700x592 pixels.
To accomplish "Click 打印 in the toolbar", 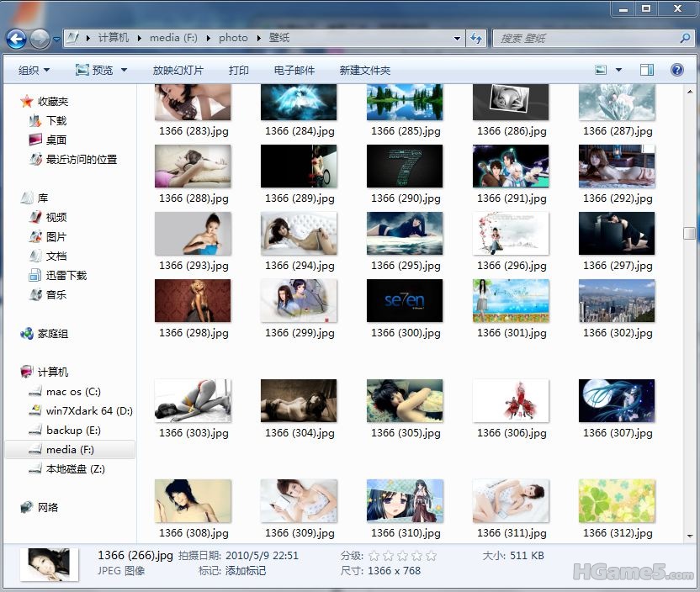I will [x=239, y=71].
